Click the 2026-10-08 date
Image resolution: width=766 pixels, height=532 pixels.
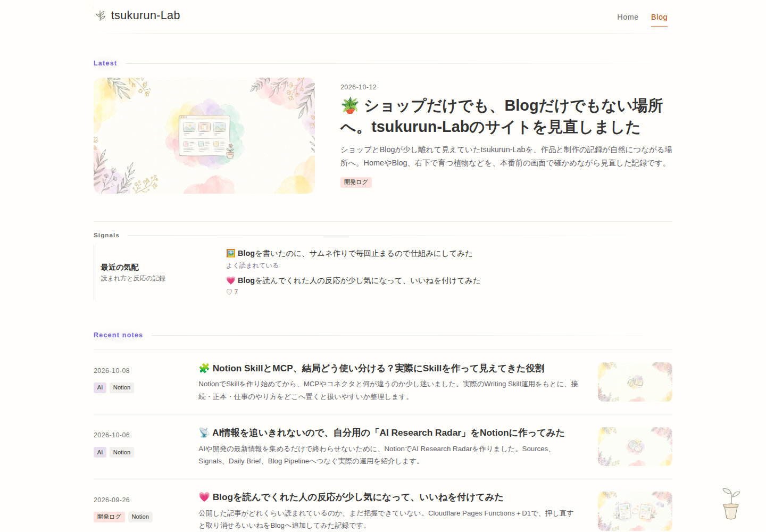(x=112, y=371)
